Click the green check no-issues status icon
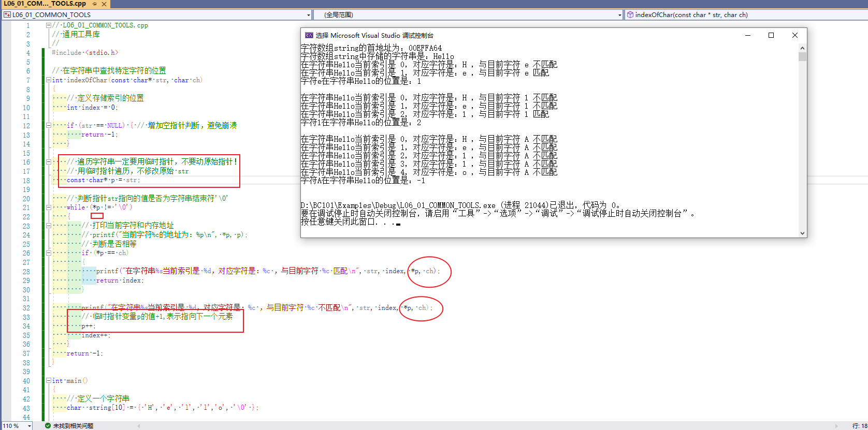The height and width of the screenshot is (430, 868). tap(48, 426)
